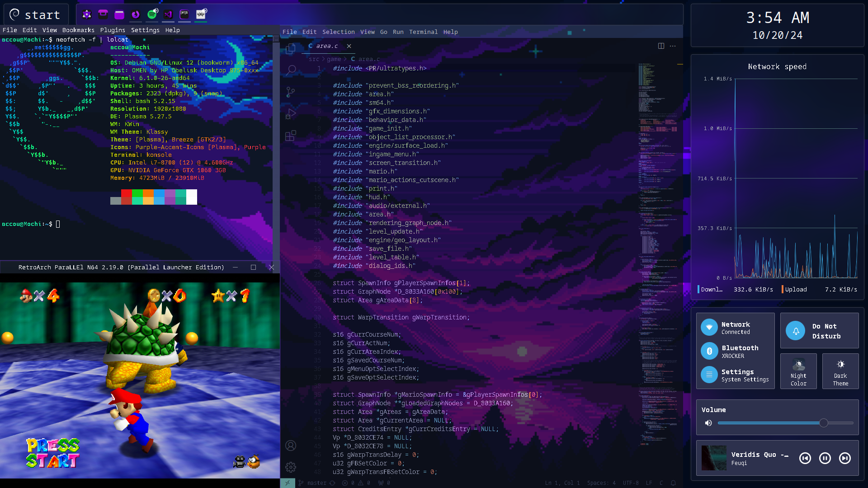Pause Veridis Quo playback
The height and width of the screenshot is (488, 868).
pyautogui.click(x=825, y=458)
